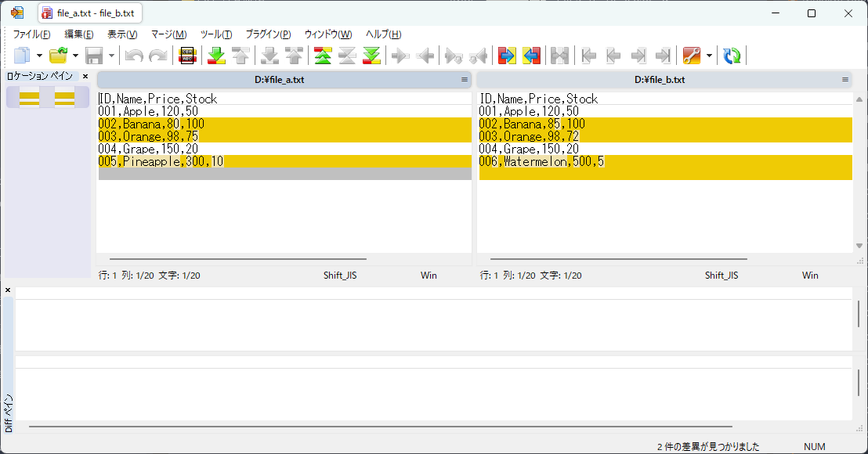
Task: Expand dropdown arrow next to New icon
Action: (39, 56)
